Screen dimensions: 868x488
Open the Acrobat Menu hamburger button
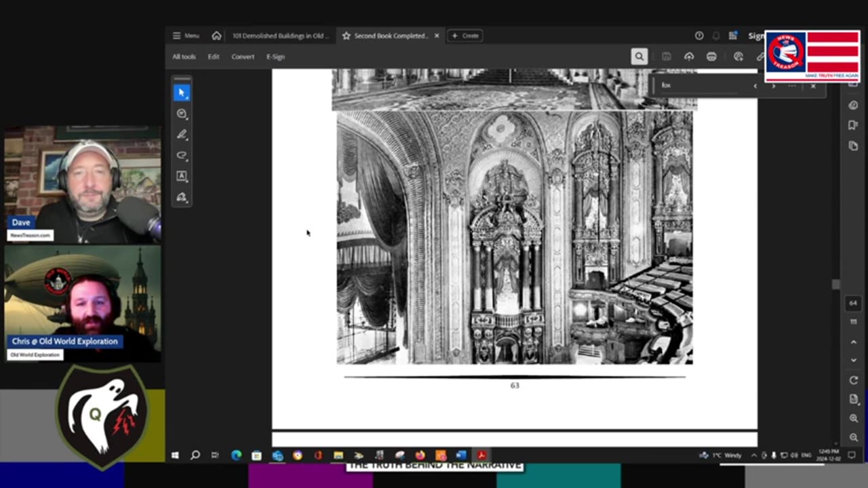pyautogui.click(x=185, y=36)
